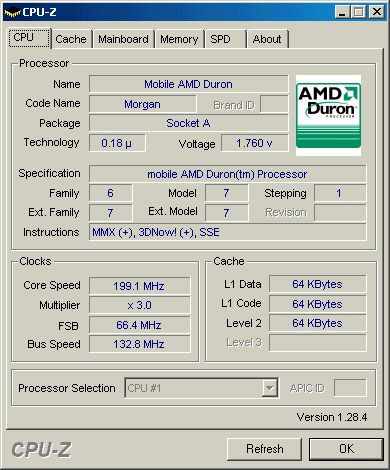This screenshot has width=390, height=470.
Task: Select Core Speed value 199.1 MHz
Action: [x=140, y=286]
